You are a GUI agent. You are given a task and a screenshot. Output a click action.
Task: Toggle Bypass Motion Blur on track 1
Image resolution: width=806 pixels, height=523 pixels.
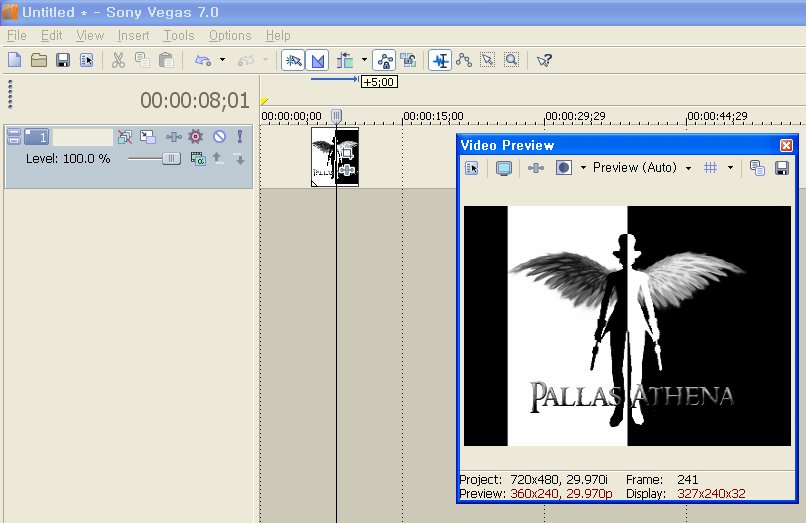[124, 137]
